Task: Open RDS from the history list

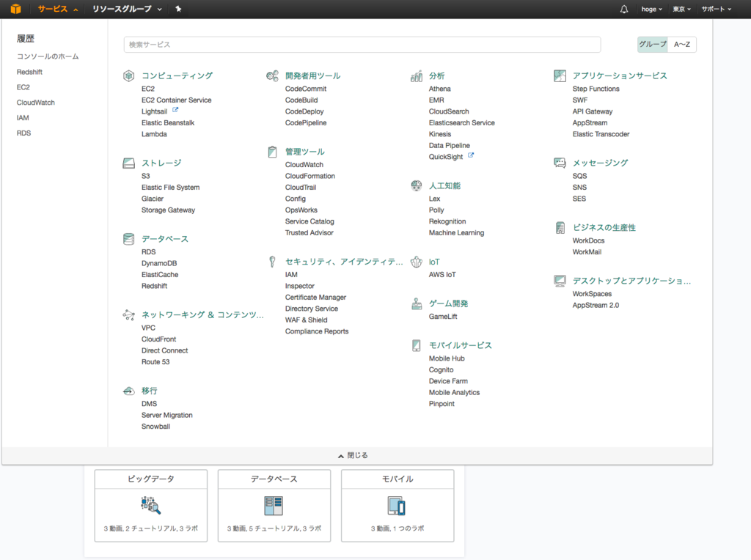Action: tap(24, 133)
